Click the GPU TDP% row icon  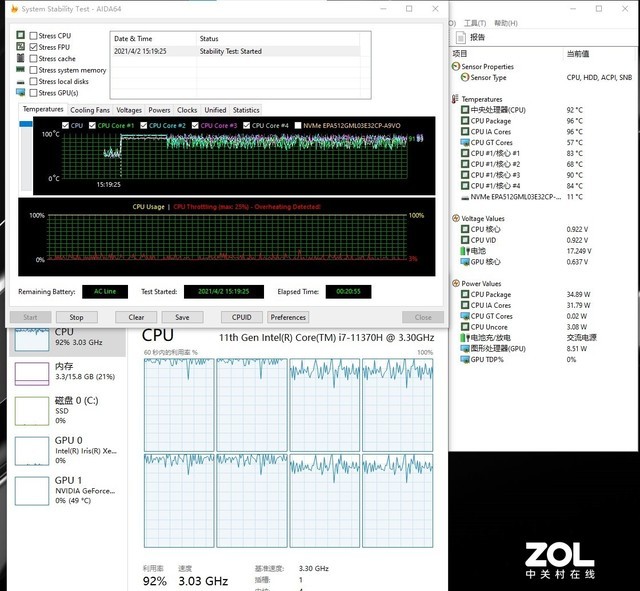[465, 359]
